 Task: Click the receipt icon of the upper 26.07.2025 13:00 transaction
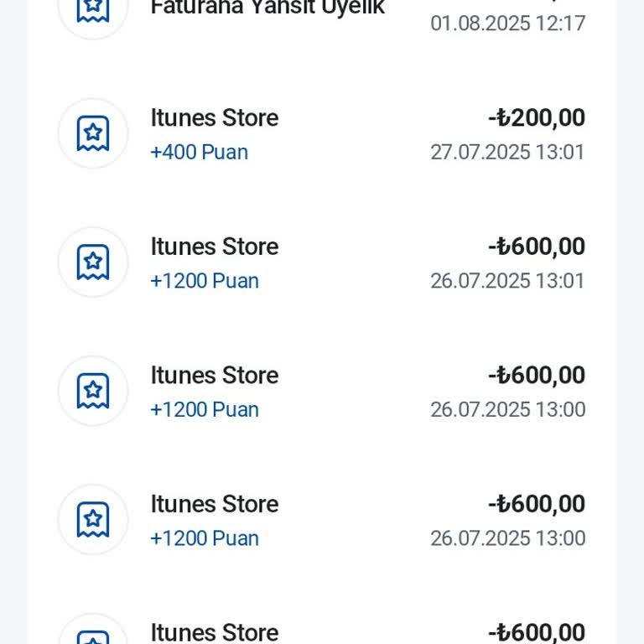pos(93,391)
